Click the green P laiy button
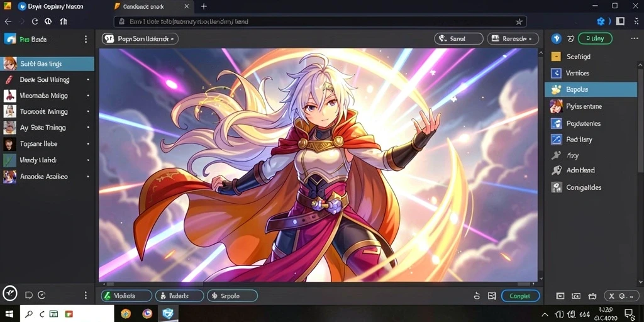 tap(595, 38)
